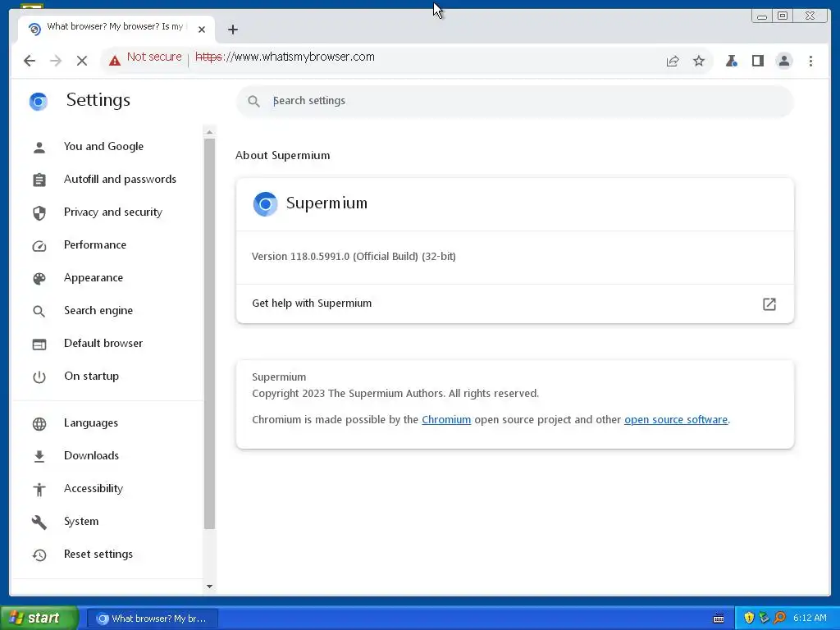This screenshot has height=630, width=840.
Task: Close the What browser tab
Action: pos(202,30)
